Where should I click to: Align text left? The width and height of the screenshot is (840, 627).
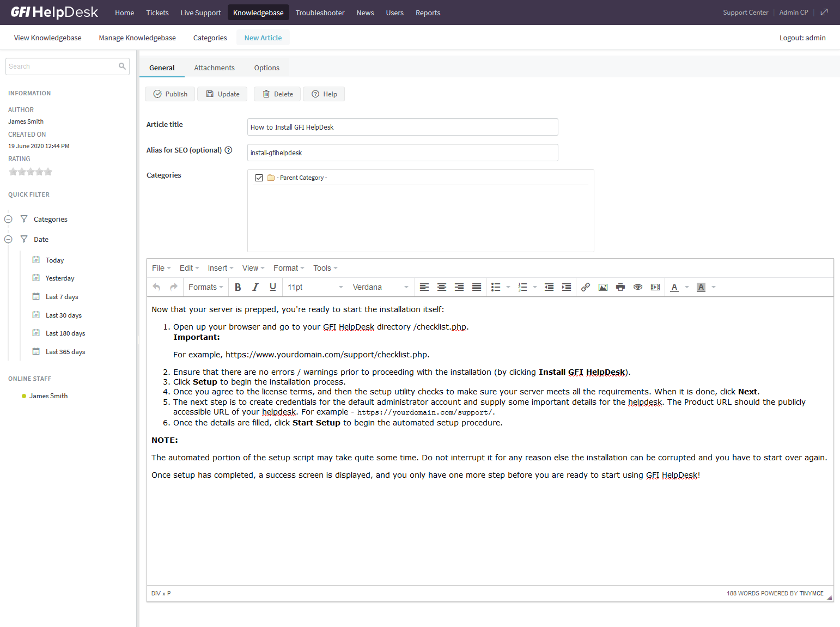[x=424, y=287]
